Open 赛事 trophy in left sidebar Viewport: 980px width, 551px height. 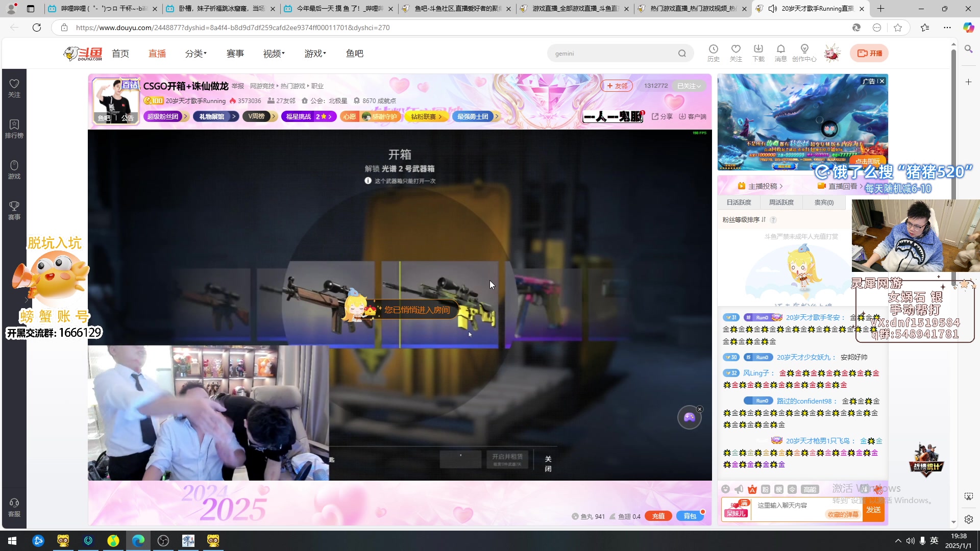coord(14,210)
